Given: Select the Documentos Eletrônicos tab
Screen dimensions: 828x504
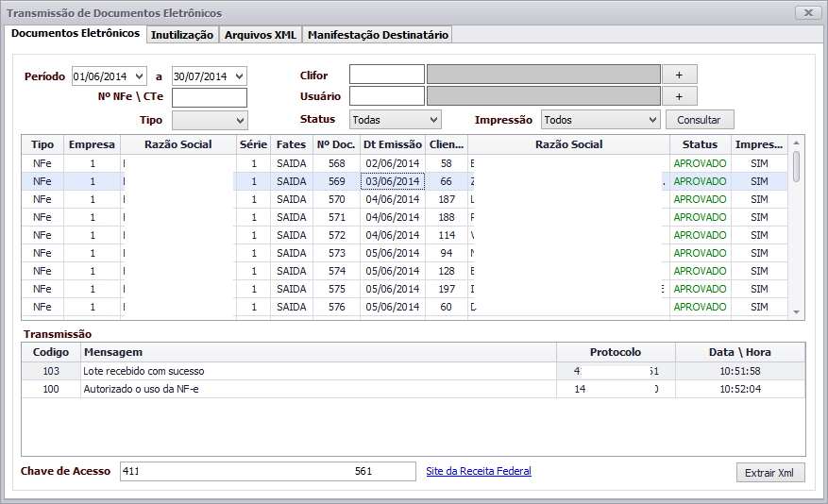Looking at the screenshot, I should coord(76,33).
